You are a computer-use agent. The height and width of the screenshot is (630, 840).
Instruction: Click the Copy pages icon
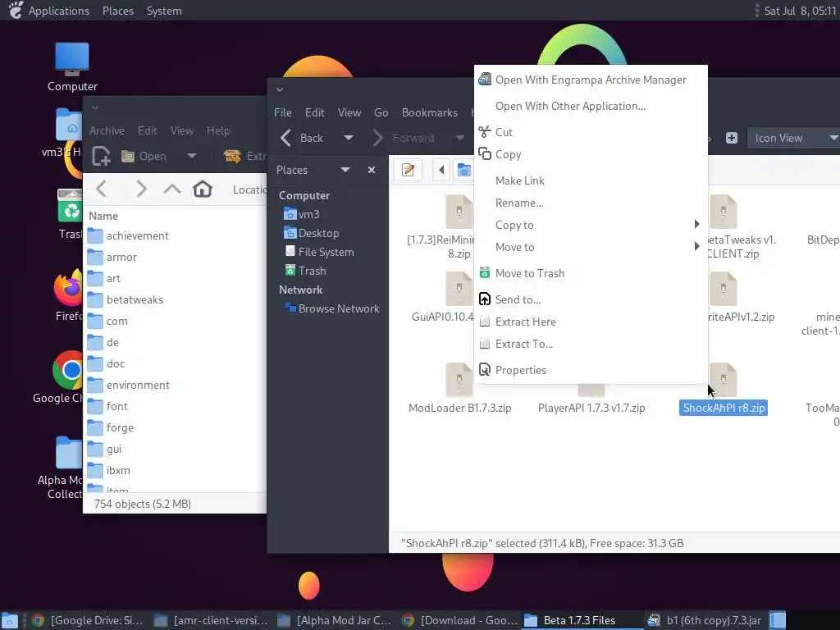click(x=485, y=153)
